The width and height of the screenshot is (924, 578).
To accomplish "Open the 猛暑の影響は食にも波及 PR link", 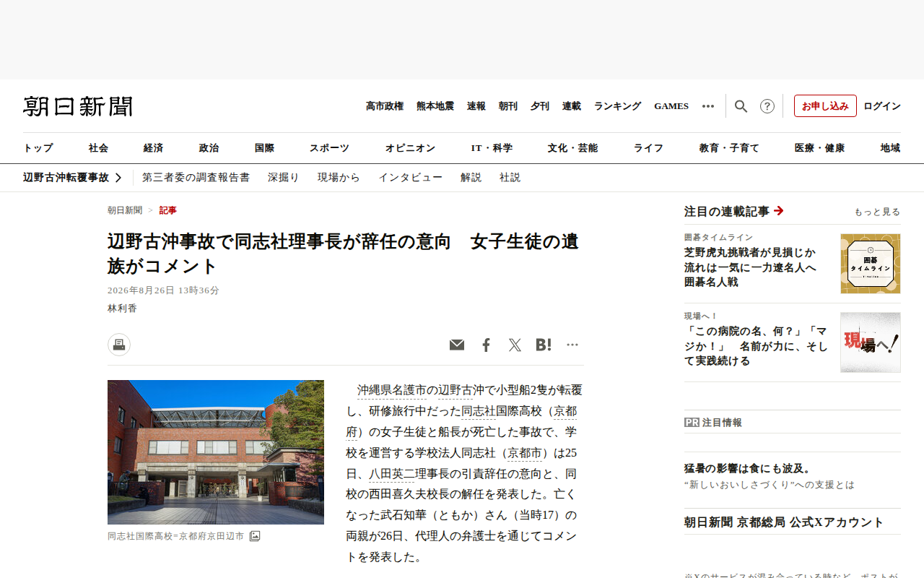I will click(748, 468).
